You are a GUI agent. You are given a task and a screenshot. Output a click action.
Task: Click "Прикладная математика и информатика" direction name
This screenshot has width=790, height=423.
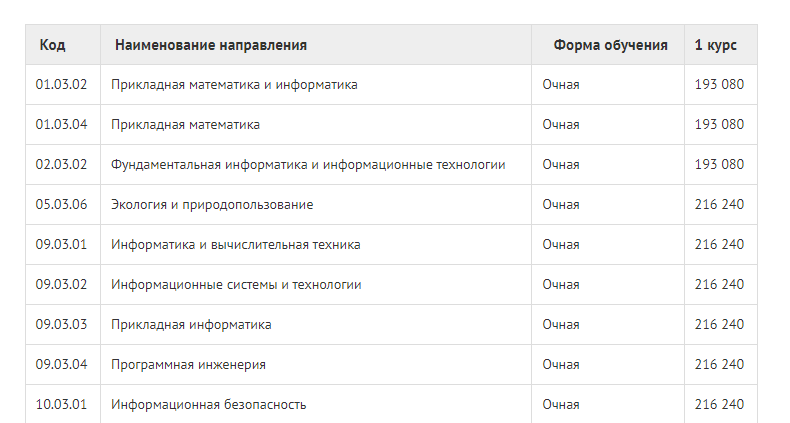pyautogui.click(x=234, y=85)
